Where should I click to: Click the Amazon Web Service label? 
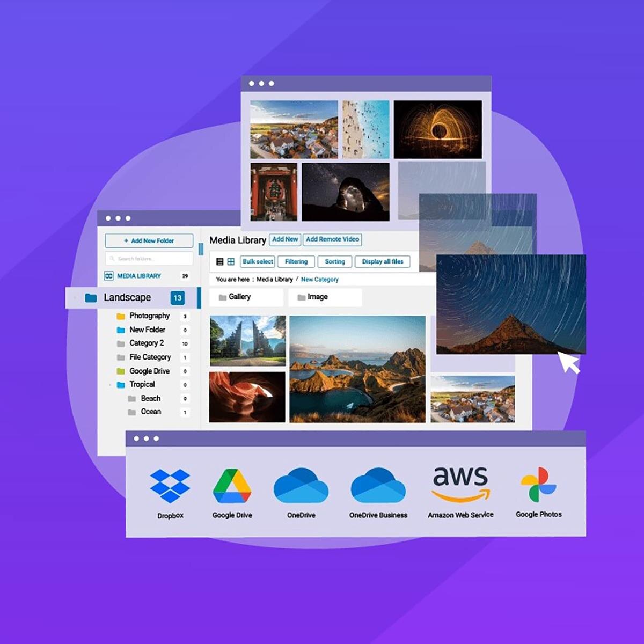point(460,515)
